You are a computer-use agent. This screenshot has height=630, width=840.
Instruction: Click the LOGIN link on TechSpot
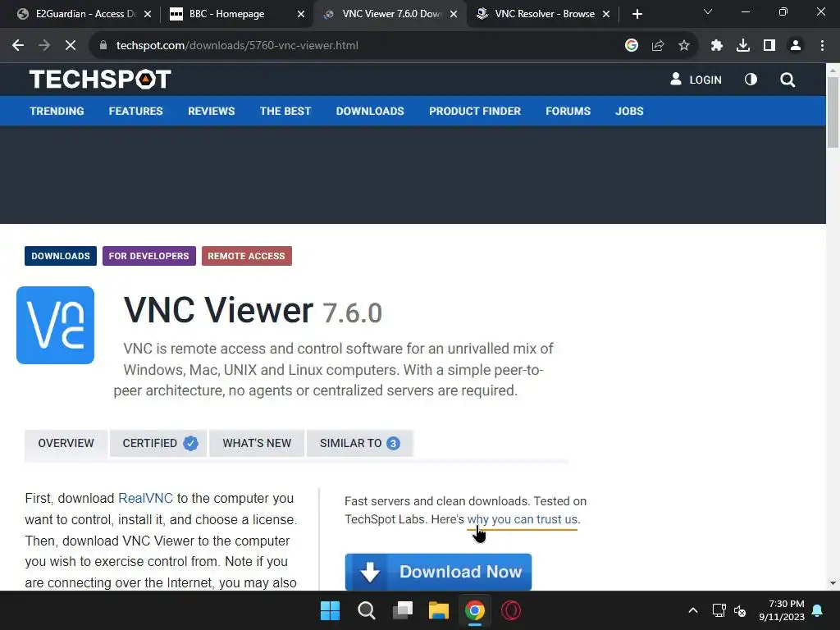(x=696, y=80)
